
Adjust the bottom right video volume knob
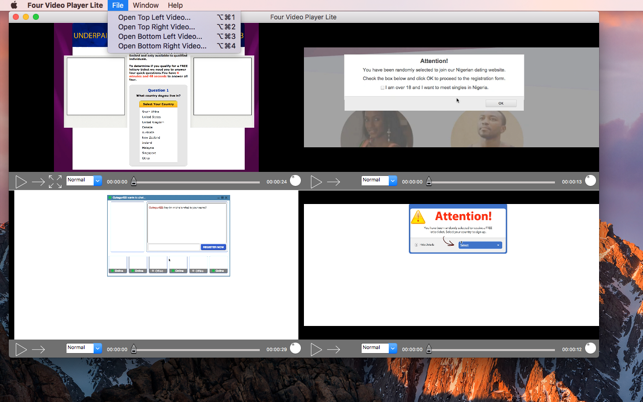(x=591, y=348)
